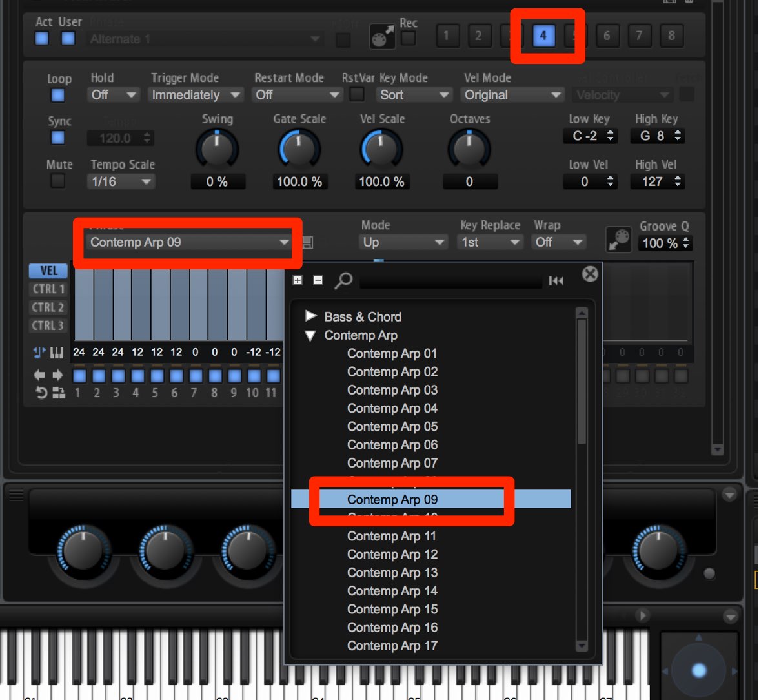This screenshot has height=700, width=759.
Task: Toggle the Act checkbox
Action: coord(42,38)
